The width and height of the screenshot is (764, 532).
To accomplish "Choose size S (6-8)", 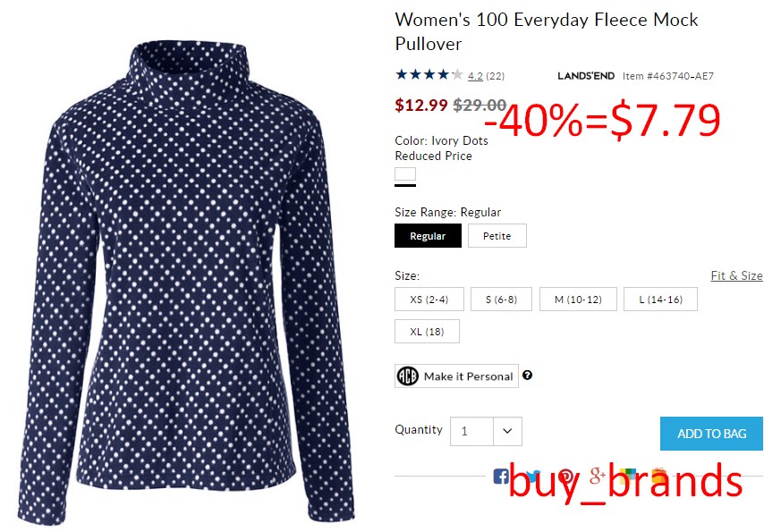I will (x=501, y=300).
